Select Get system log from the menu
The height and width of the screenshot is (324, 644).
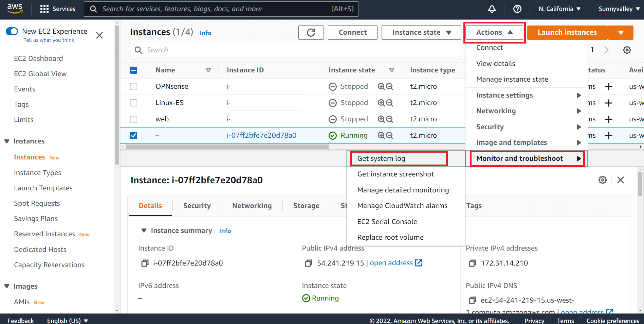(381, 158)
